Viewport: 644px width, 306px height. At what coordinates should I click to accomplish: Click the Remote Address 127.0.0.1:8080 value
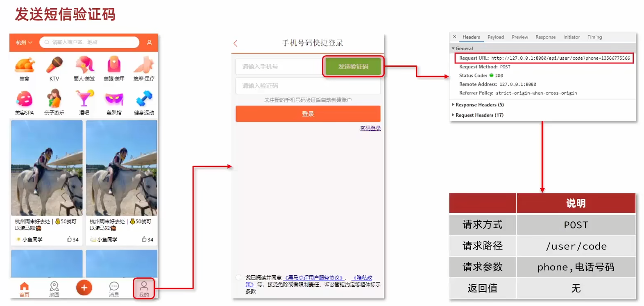coord(517,84)
